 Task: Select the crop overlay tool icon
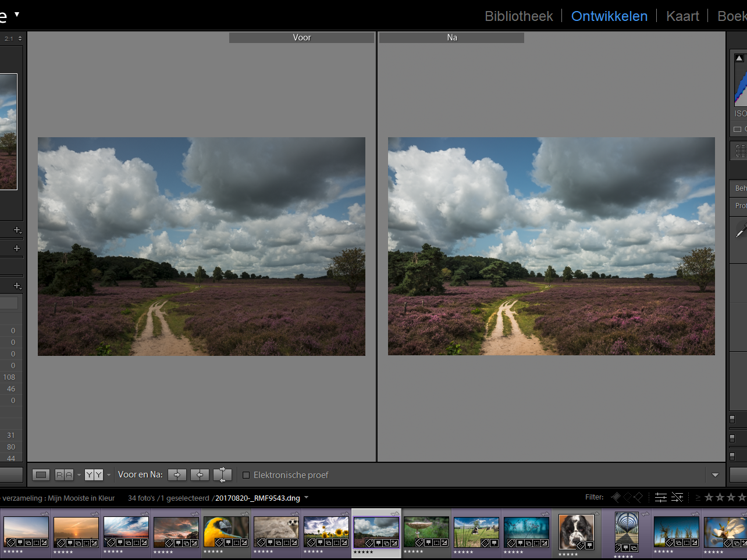[x=740, y=151]
